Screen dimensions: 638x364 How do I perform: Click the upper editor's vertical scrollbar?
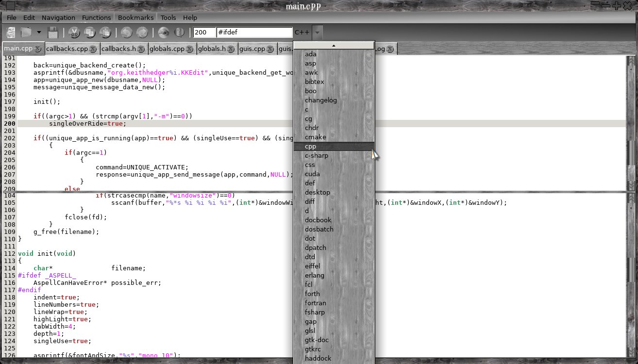tap(630, 122)
